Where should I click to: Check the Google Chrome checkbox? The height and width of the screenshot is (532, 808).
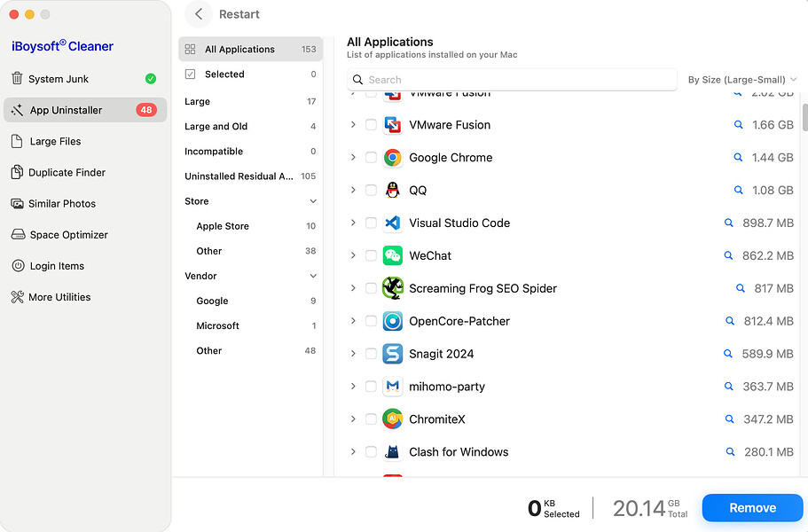371,158
